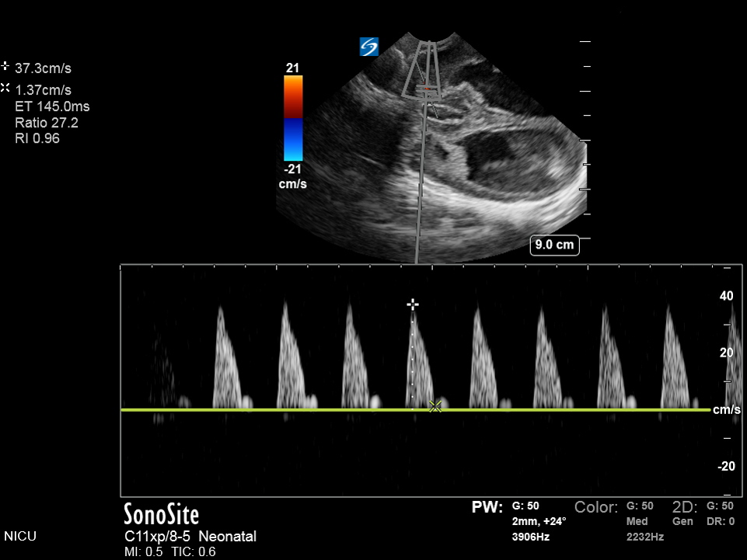Click the blue SonoSite logo icon
The image size is (747, 560).
[368, 47]
